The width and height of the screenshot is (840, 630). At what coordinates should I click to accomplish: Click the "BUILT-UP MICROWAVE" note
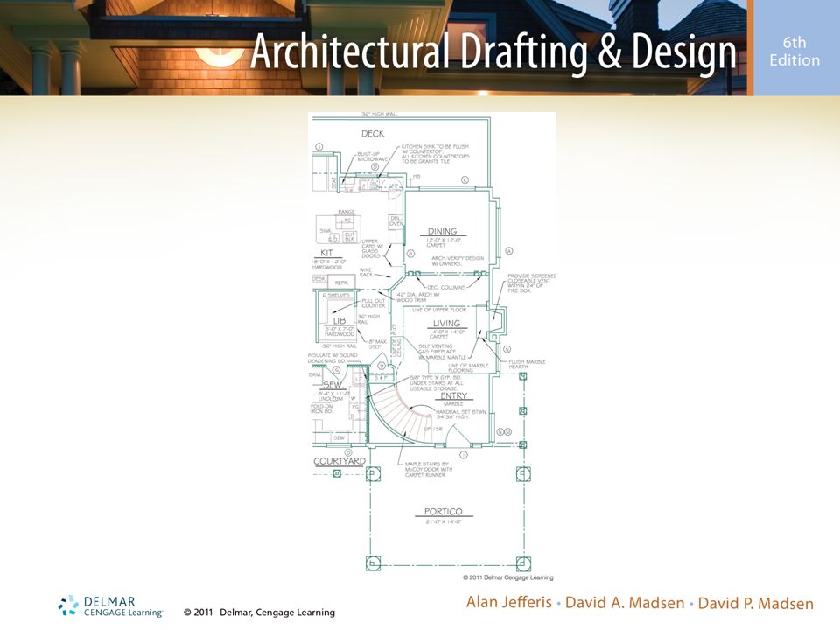pos(373,157)
